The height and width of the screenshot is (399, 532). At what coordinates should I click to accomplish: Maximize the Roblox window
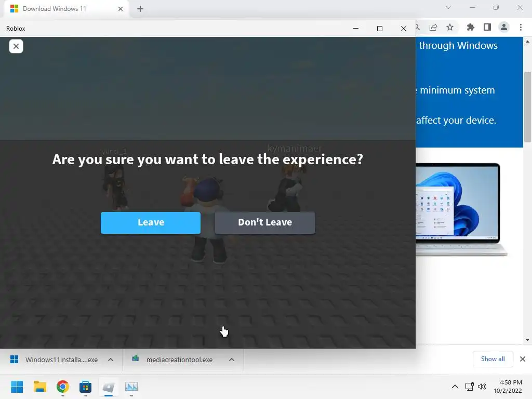(380, 29)
